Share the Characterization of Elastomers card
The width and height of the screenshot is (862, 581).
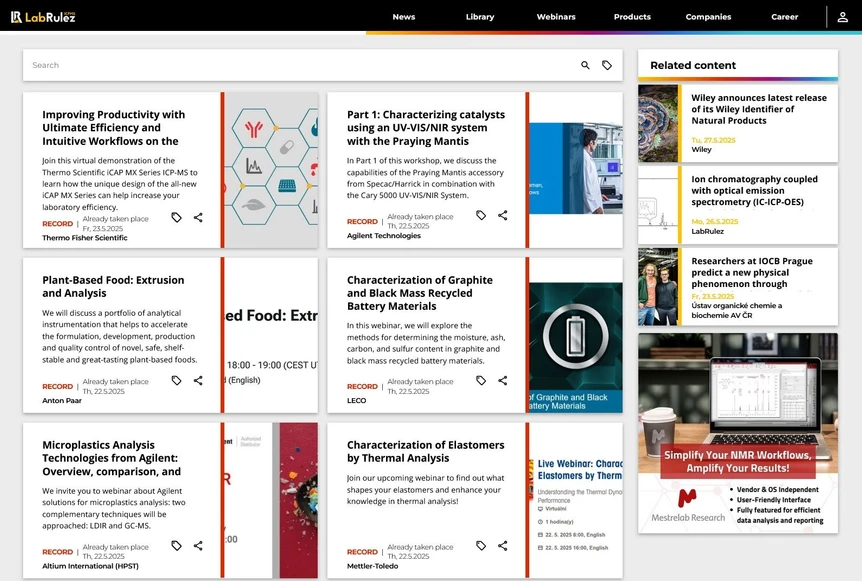[502, 545]
